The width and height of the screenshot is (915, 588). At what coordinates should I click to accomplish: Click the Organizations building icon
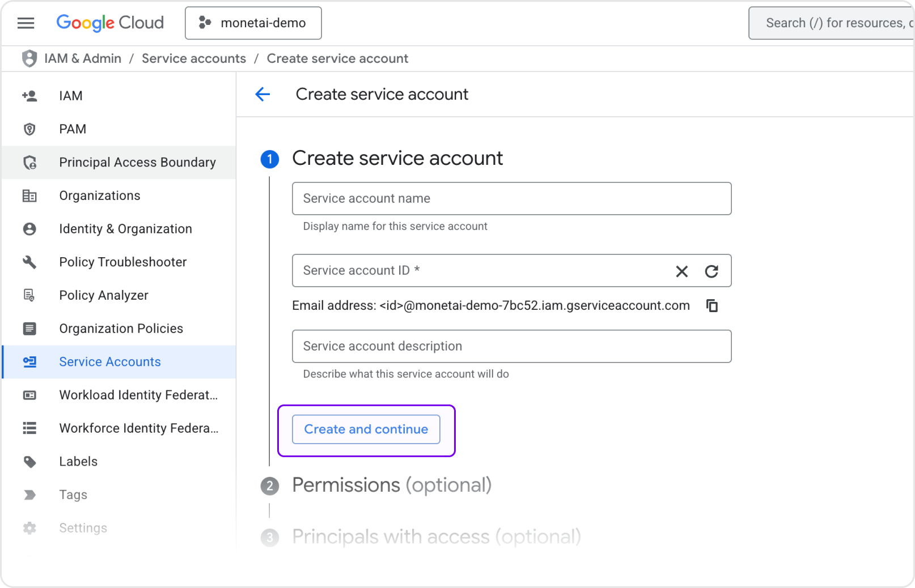tap(29, 196)
